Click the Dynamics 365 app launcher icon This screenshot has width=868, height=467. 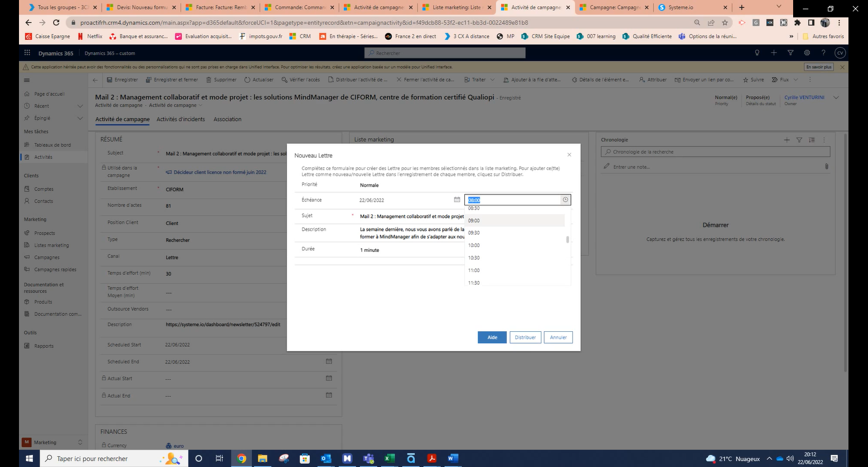pyautogui.click(x=27, y=53)
